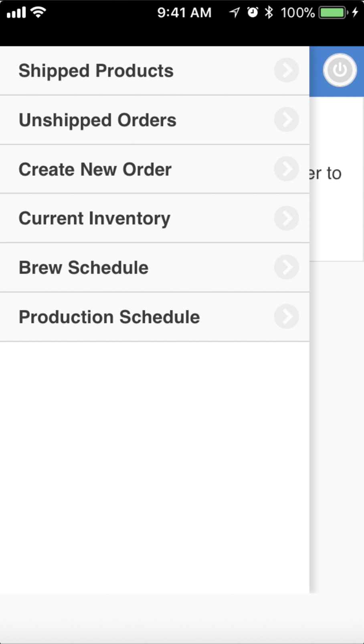Tap the power logout icon button
The width and height of the screenshot is (364, 644).
[x=340, y=70]
